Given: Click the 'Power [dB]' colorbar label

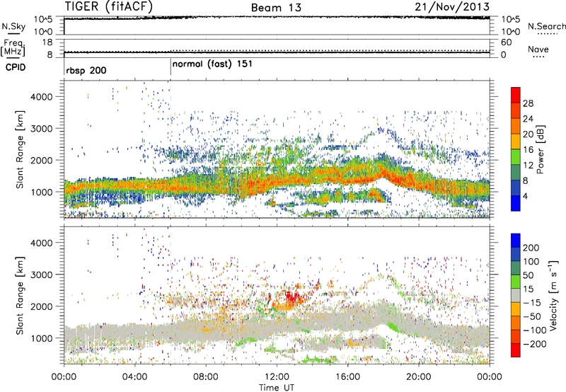Looking at the screenshot, I should coord(540,149).
